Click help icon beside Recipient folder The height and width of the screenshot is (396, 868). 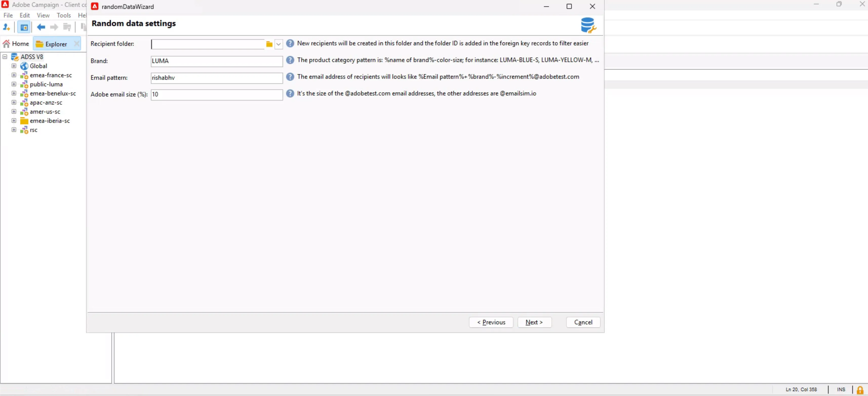tap(290, 44)
